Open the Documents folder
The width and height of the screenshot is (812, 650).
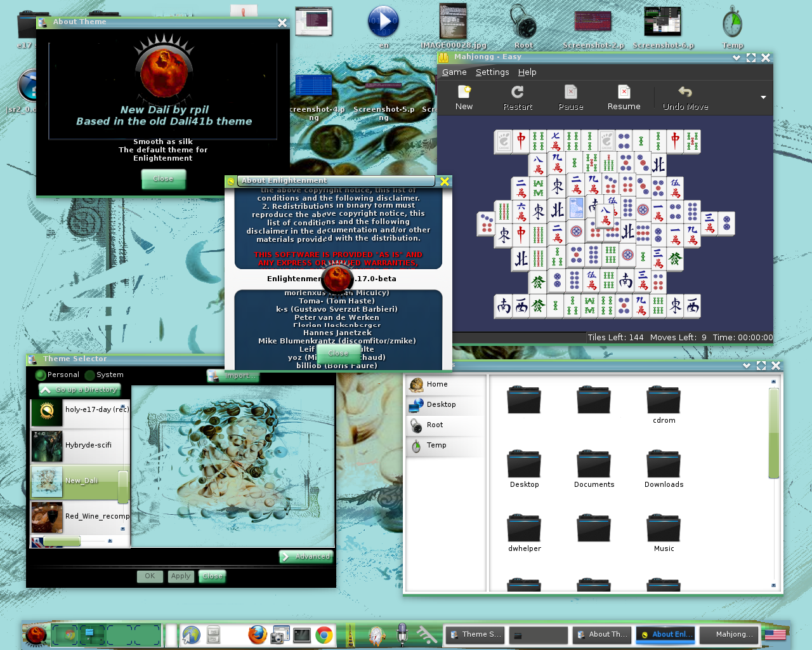click(594, 468)
